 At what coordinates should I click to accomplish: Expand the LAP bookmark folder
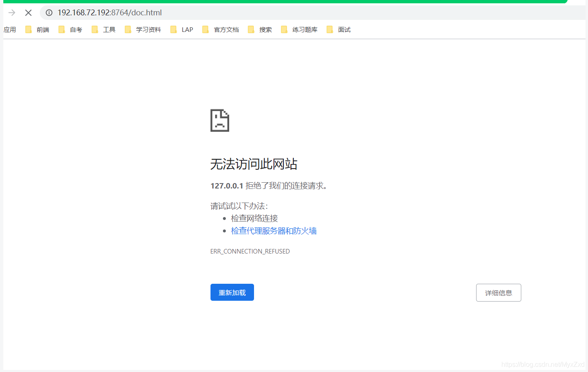click(182, 30)
